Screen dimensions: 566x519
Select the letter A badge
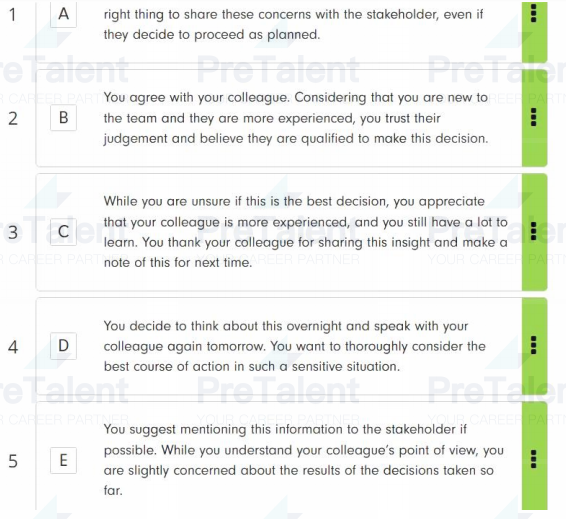64,14
